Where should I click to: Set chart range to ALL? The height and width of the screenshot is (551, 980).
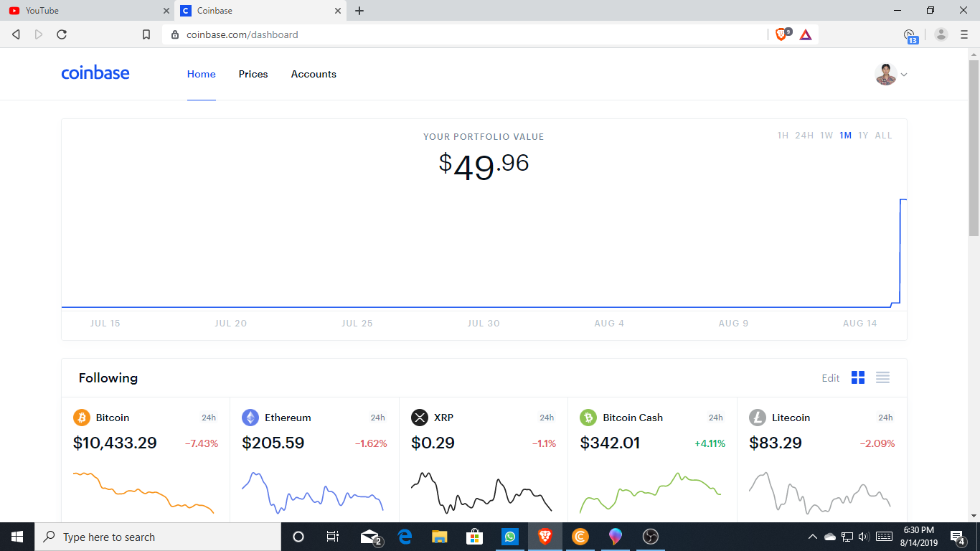883,136
